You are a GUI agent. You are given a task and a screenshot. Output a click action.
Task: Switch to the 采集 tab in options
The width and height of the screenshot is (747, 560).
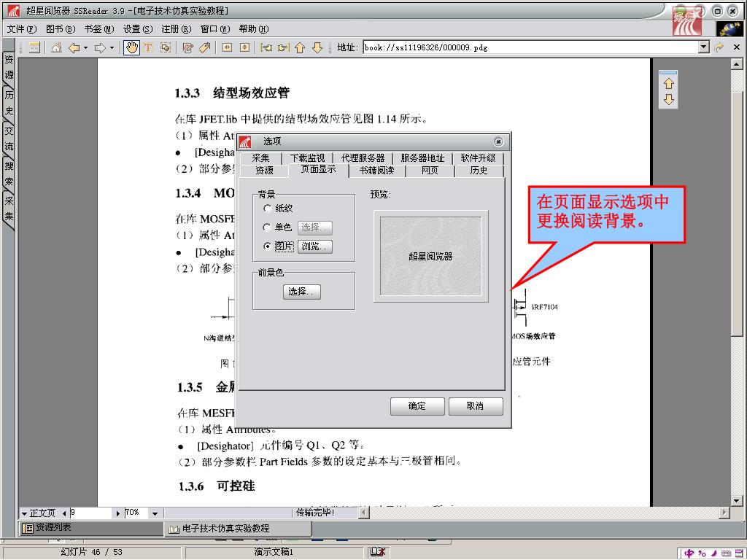(260, 158)
